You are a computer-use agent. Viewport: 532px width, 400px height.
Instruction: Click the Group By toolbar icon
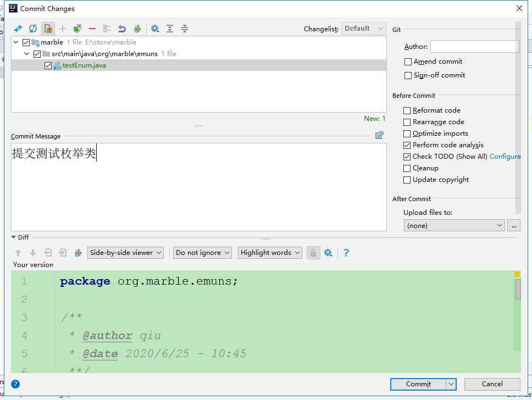[107, 29]
